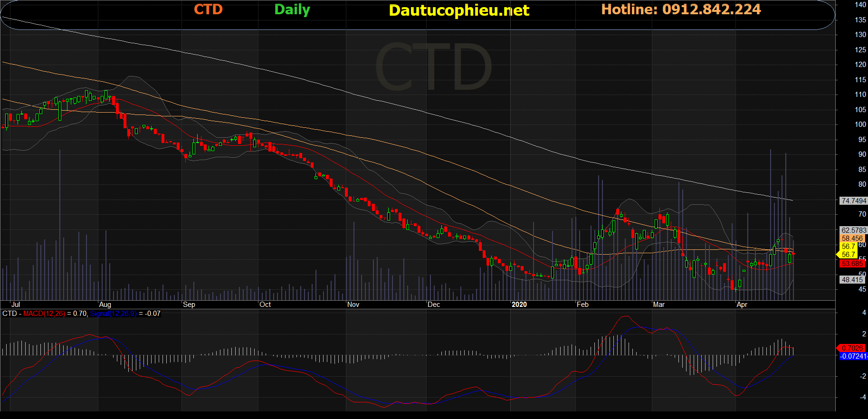
Task: Click the -2 label on MACD axis
Action: click(x=863, y=376)
